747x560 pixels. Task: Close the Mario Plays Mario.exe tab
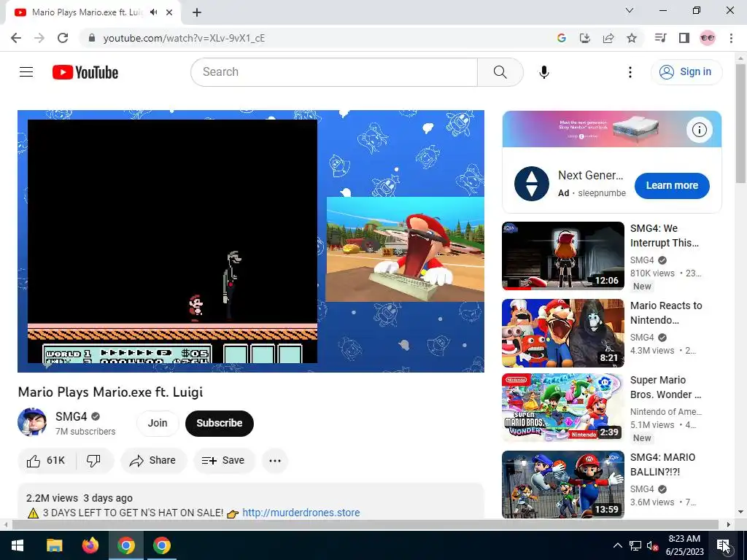(x=169, y=12)
